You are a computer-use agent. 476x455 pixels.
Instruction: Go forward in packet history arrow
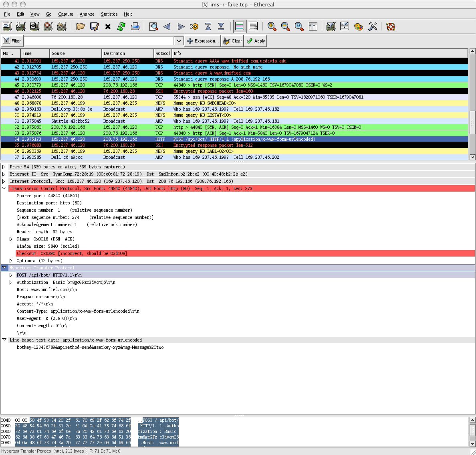click(x=181, y=27)
